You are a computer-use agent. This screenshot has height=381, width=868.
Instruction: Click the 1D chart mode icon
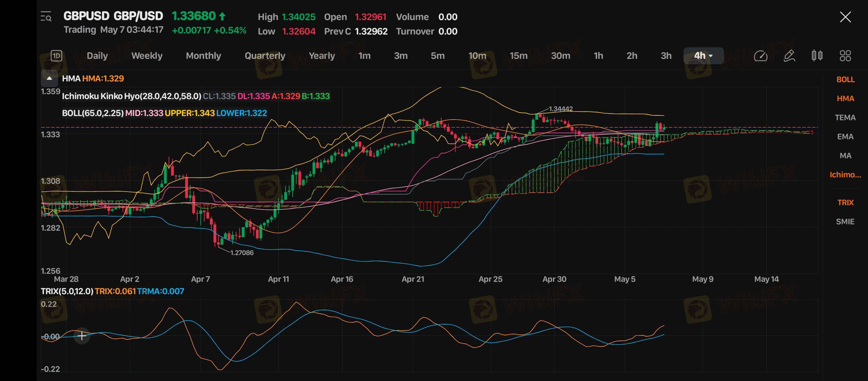[x=56, y=56]
